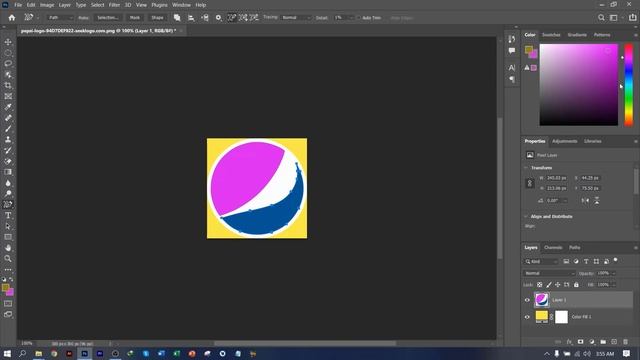Viewport: 640px width, 360px height.
Task: Enable the Auto Trim checkbox
Action: (358, 18)
